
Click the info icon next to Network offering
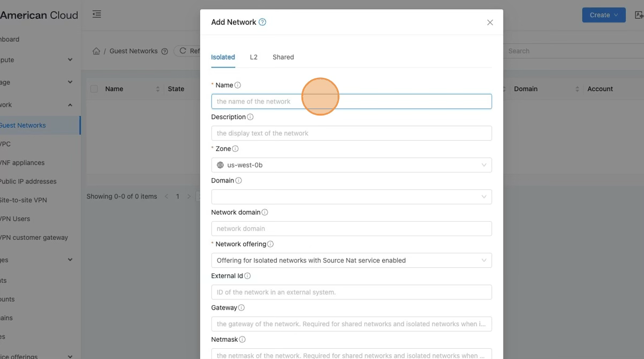[270, 244]
